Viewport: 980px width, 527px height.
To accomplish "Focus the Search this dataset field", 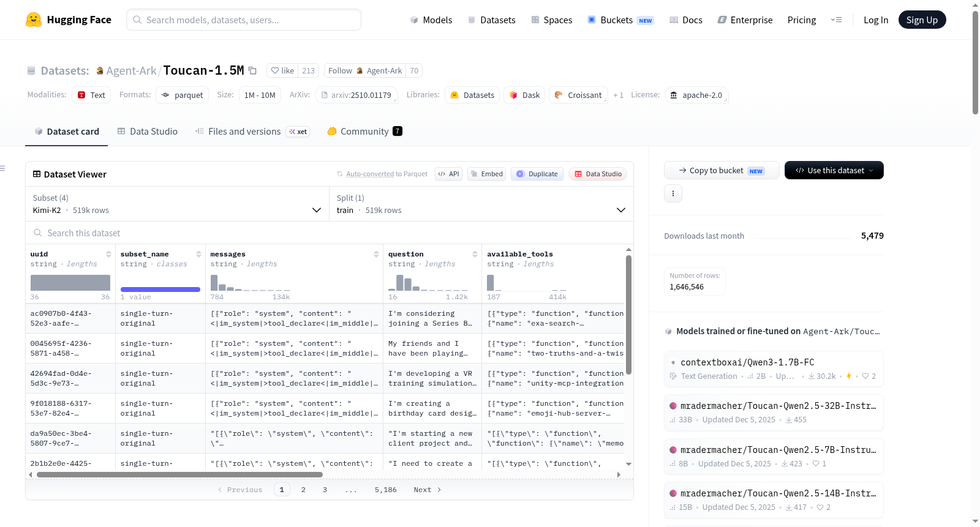I will [x=330, y=233].
